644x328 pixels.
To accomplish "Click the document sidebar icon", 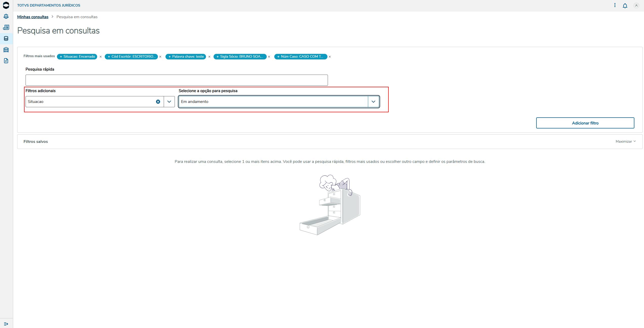I will 6,61.
